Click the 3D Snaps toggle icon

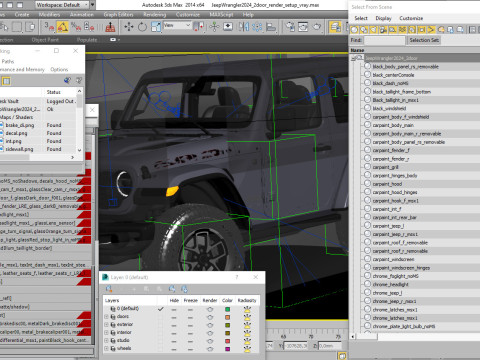tap(49, 27)
